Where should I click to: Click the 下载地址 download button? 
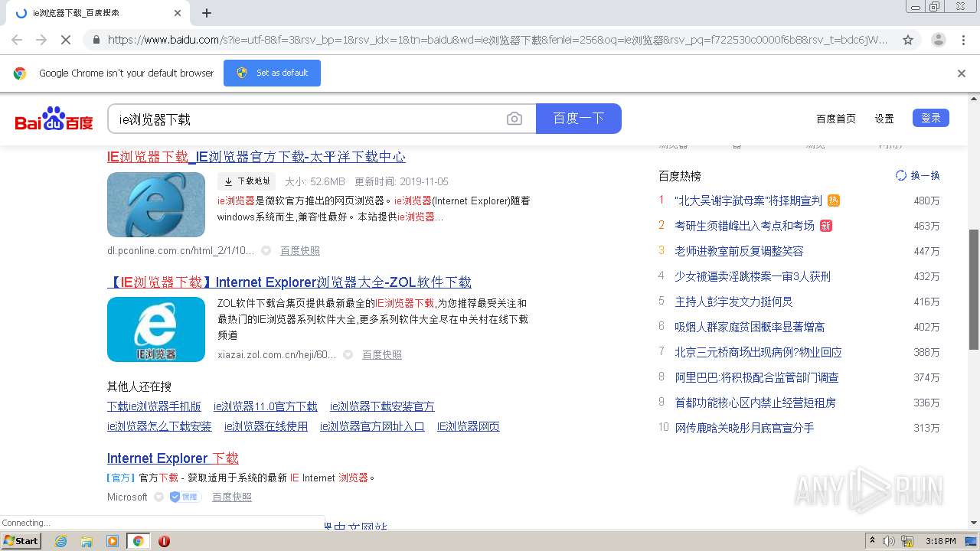247,181
